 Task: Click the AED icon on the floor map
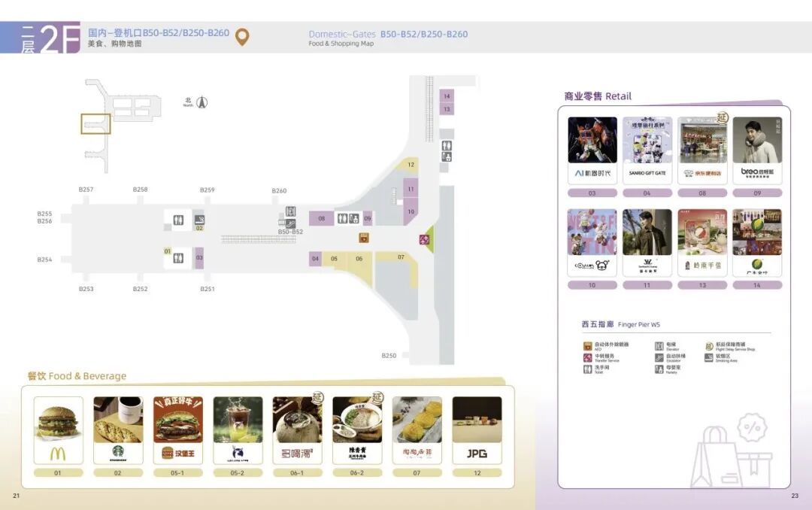pyautogui.click(x=364, y=238)
